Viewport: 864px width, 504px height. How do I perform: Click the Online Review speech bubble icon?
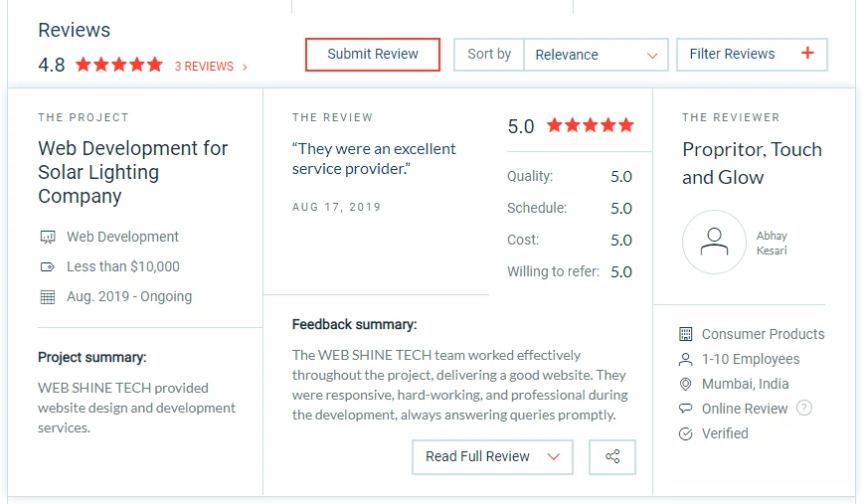pyautogui.click(x=685, y=409)
